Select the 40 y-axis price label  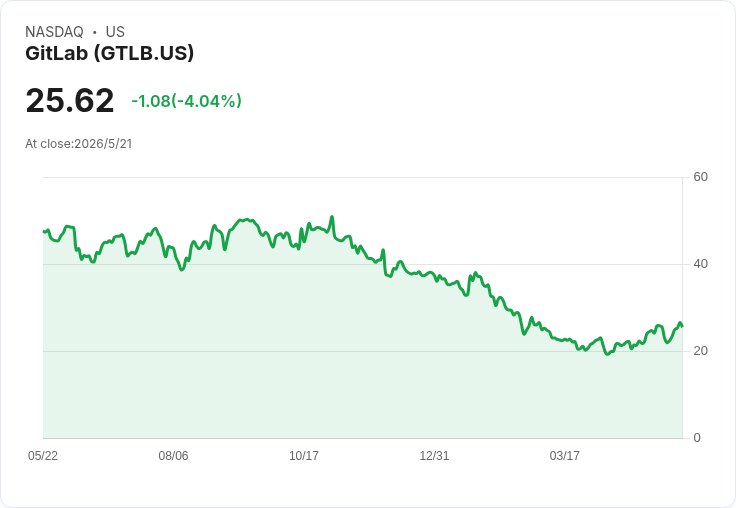click(700, 264)
